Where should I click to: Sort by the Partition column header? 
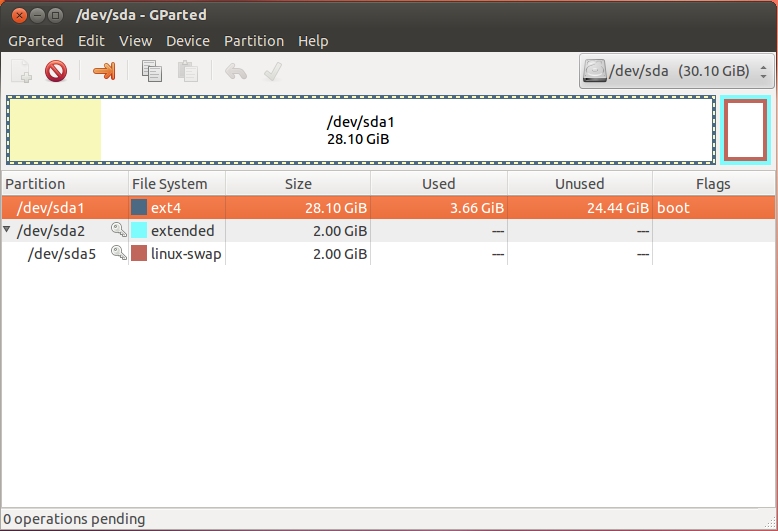click(x=65, y=184)
